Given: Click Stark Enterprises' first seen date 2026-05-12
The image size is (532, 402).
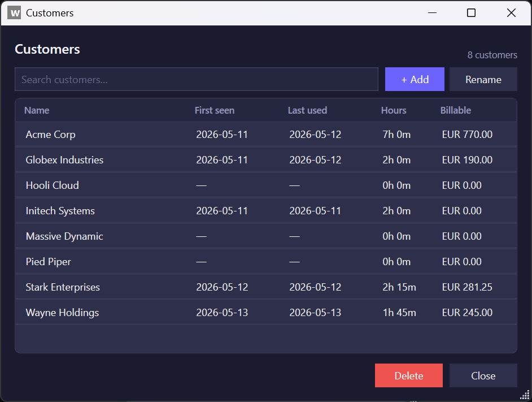Looking at the screenshot, I should point(222,287).
